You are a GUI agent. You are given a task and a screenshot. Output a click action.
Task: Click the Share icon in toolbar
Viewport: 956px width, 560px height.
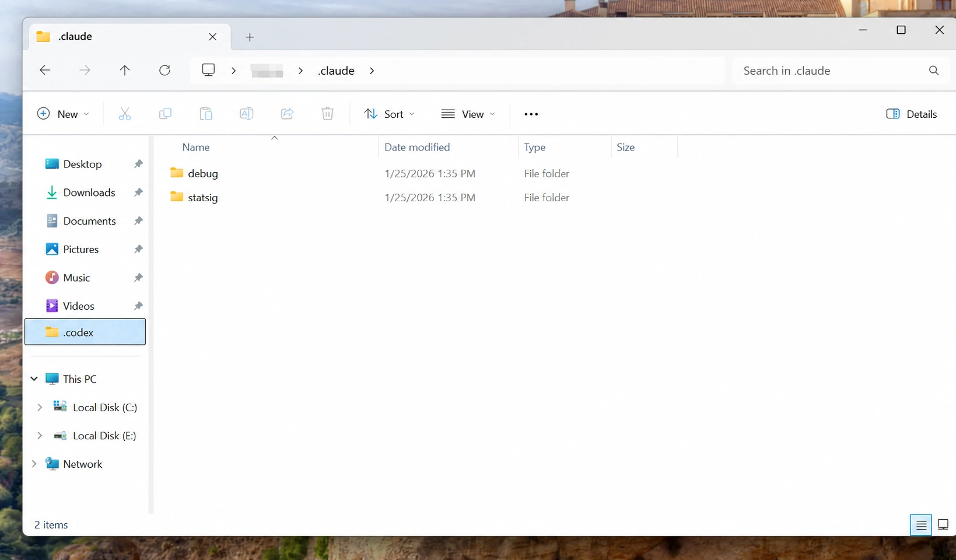click(287, 114)
